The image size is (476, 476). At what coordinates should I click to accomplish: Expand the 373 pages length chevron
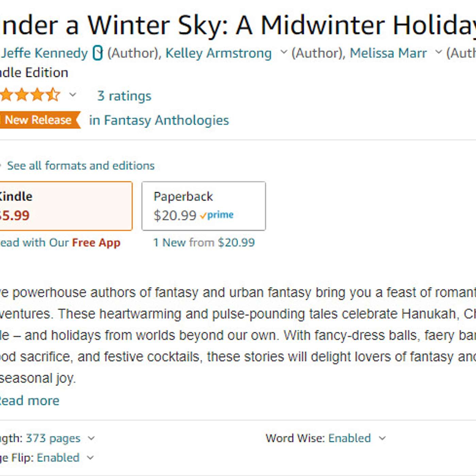(x=91, y=439)
